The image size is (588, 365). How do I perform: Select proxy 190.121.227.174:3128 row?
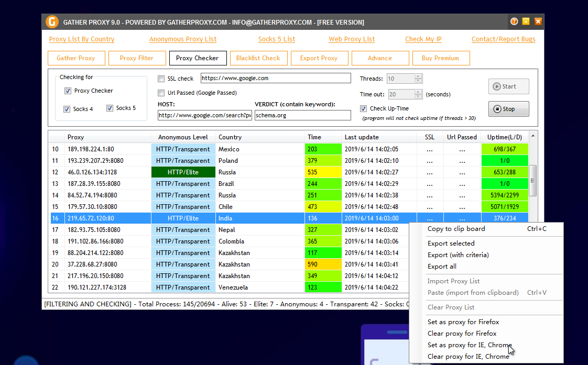coord(230,287)
